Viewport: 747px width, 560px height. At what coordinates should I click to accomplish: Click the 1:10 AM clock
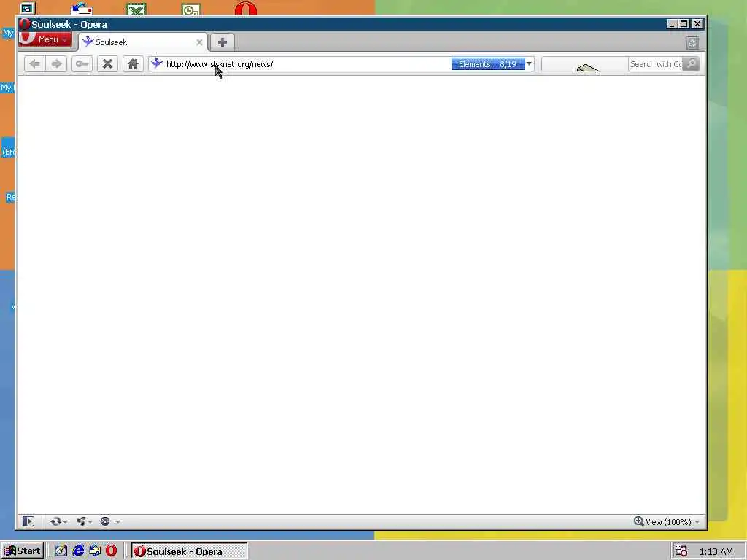(x=716, y=551)
